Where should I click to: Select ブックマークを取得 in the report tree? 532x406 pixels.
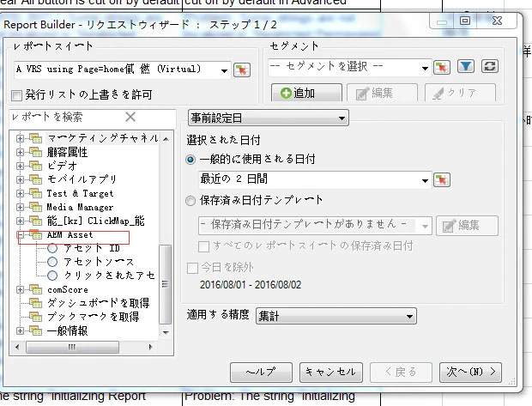click(93, 317)
